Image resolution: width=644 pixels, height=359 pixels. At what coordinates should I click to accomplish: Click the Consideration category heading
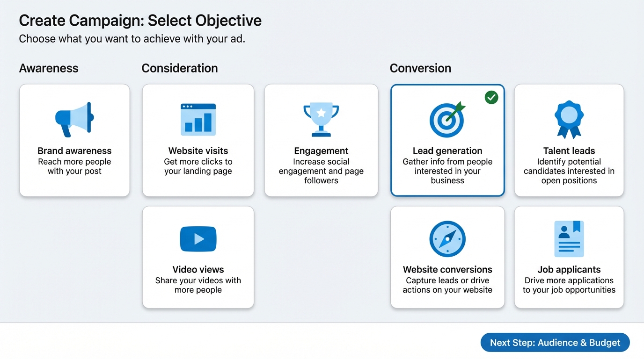[180, 68]
